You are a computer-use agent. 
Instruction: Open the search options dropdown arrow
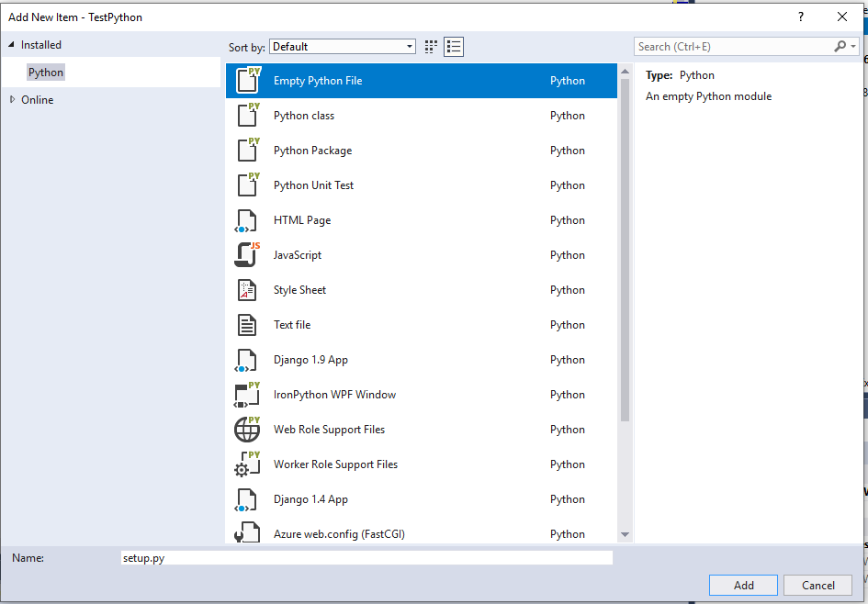coord(853,47)
